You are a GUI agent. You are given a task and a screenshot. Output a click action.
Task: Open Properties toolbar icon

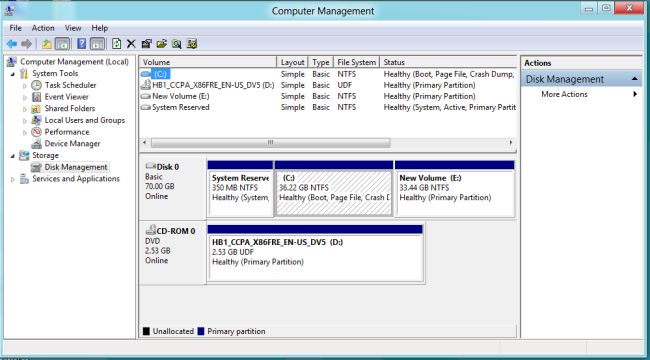146,44
